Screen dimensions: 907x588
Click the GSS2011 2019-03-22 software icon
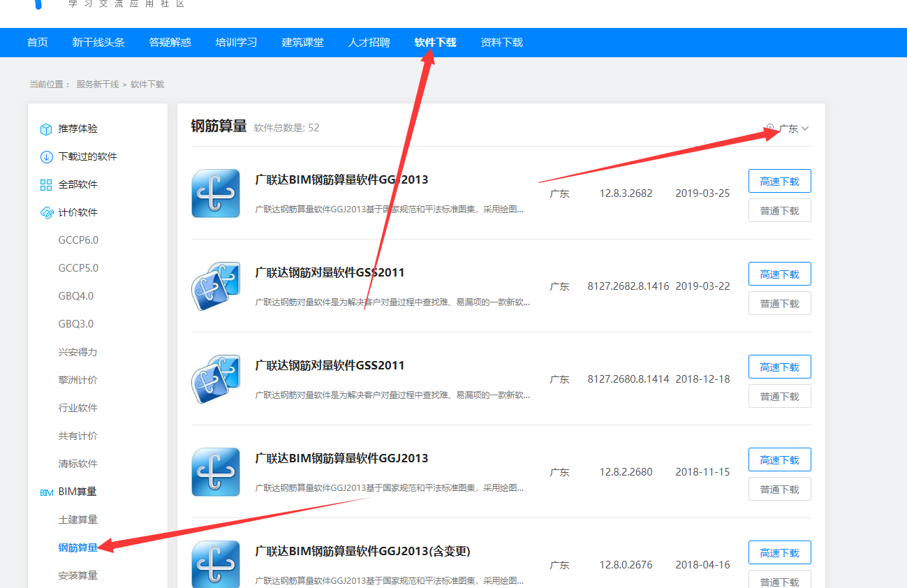pos(216,286)
